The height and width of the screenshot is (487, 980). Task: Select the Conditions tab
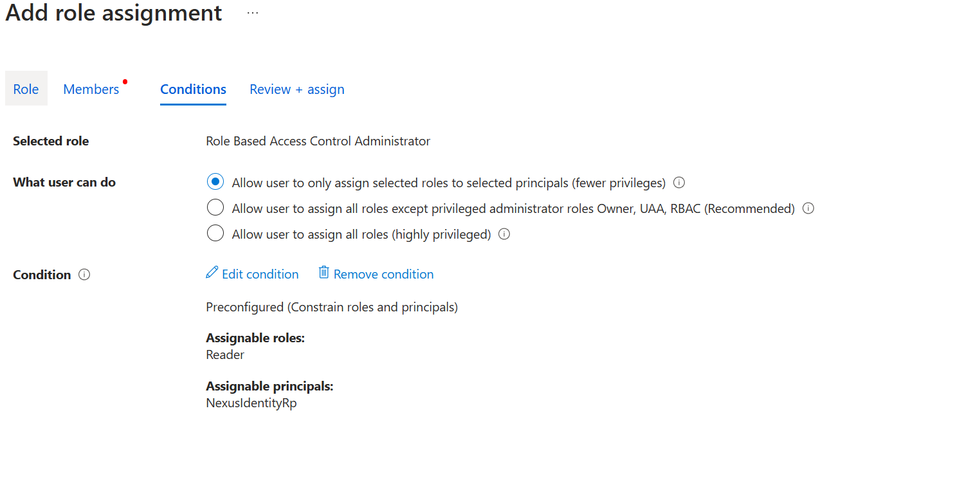pyautogui.click(x=193, y=89)
